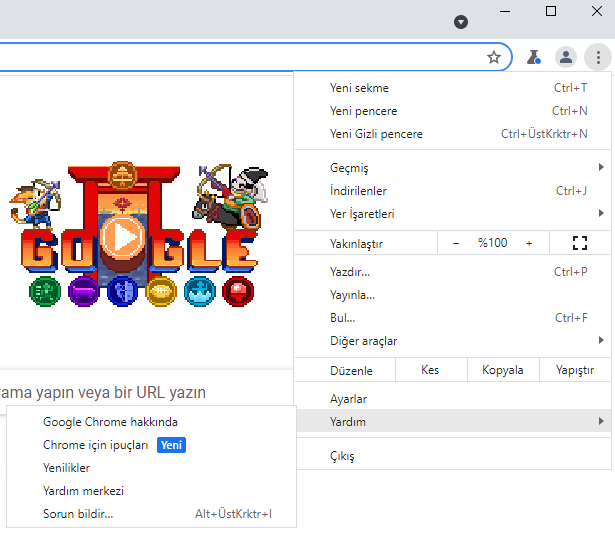The width and height of the screenshot is (615, 542).
Task: Play the Google Doodle game
Action: coord(122,237)
